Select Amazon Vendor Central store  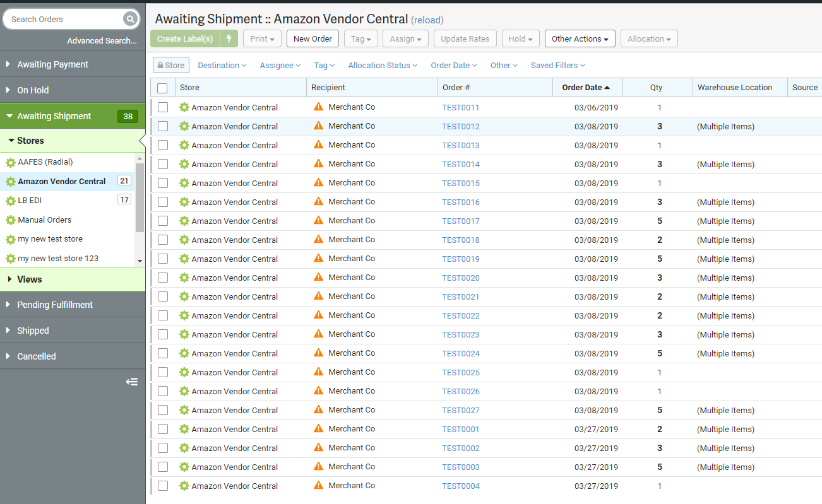(68, 181)
